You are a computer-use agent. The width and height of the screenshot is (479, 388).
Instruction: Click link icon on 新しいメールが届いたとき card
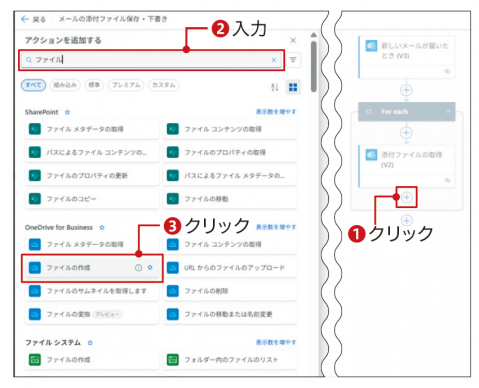coord(447,71)
